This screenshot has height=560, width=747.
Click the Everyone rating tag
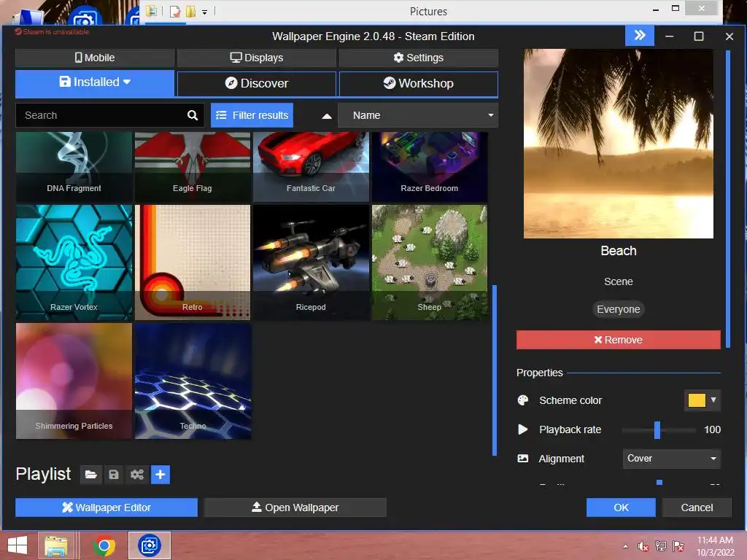(x=619, y=309)
